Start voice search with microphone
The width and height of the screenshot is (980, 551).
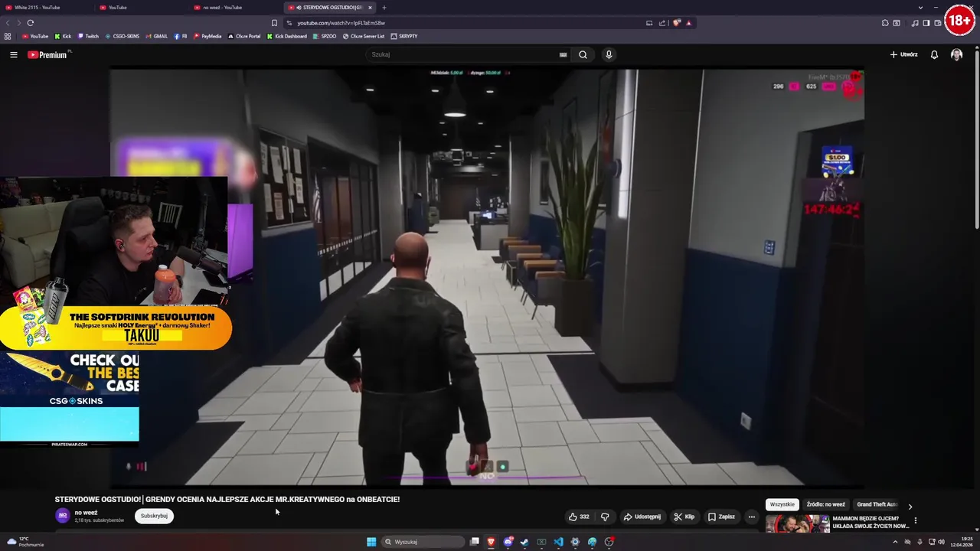609,54
